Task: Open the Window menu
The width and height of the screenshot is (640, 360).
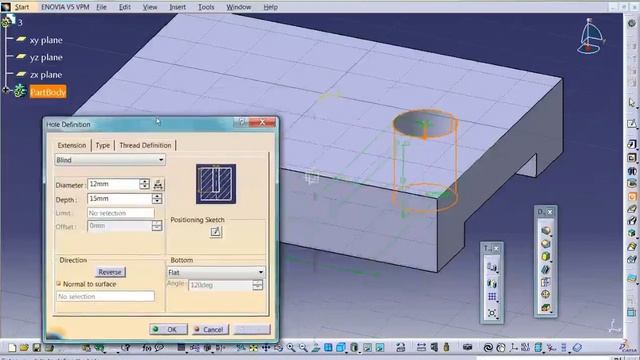Action: (x=239, y=7)
